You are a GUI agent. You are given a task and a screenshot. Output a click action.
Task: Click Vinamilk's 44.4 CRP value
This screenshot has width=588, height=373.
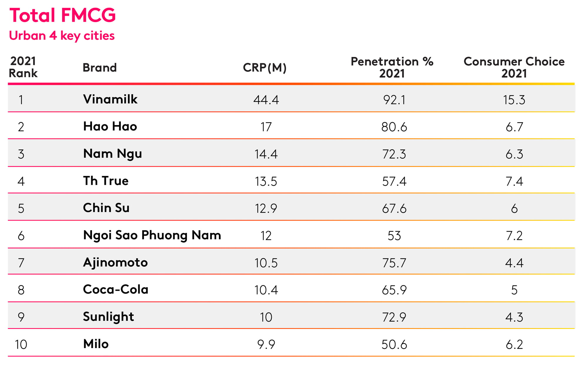click(266, 100)
